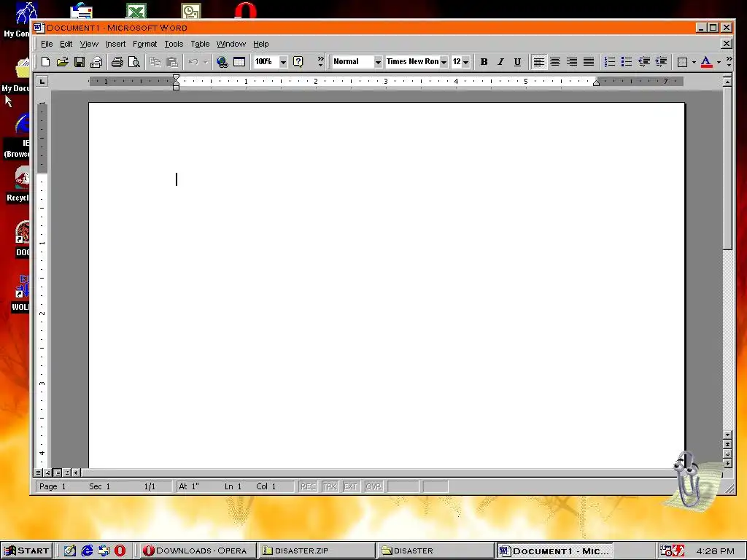Open Print Preview magnifier icon

[134, 62]
